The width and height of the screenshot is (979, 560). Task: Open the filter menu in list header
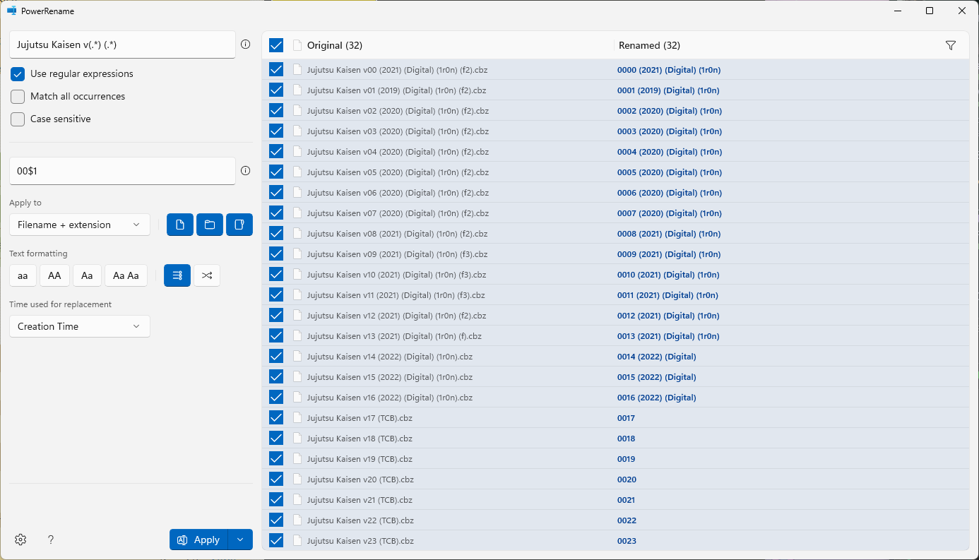coord(951,45)
